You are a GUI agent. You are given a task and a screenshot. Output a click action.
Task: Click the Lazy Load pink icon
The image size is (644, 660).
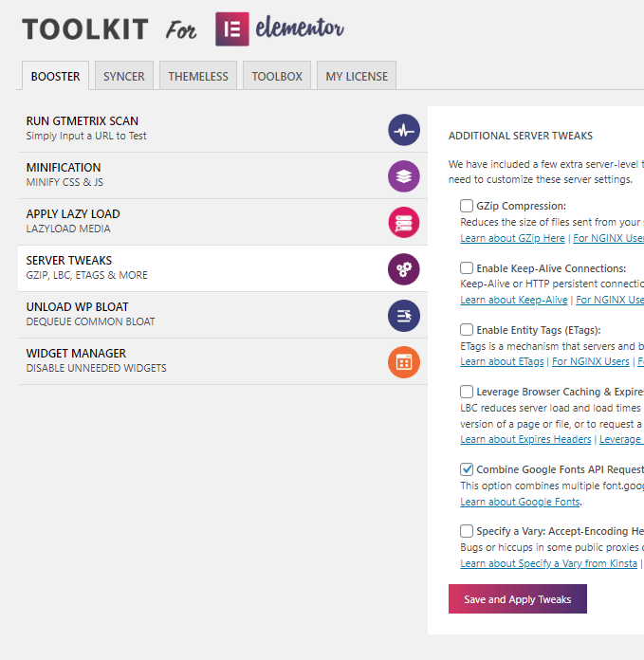point(404,223)
